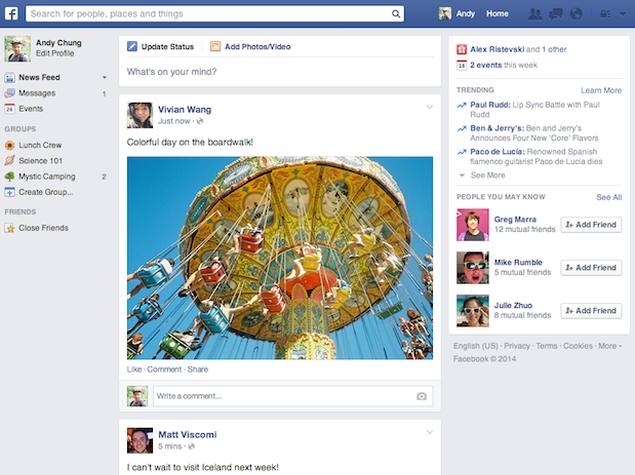Like Vivian Wang's boardwalk post

[x=134, y=370]
